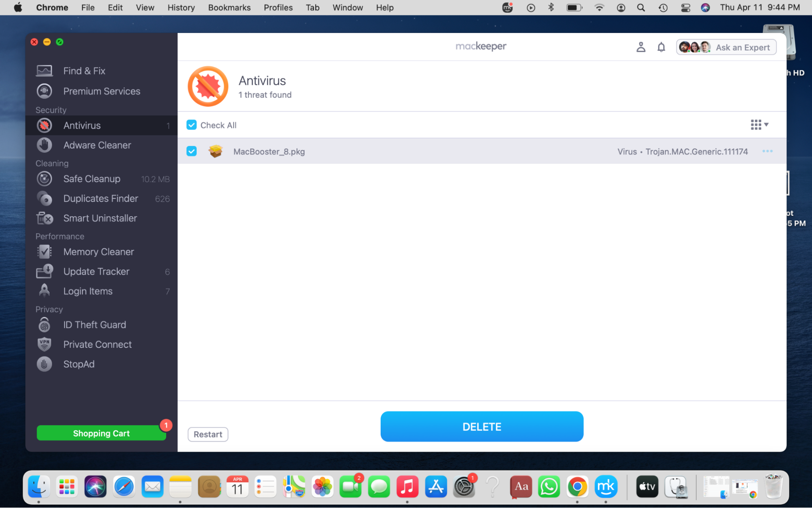Viewport: 812px width, 508px height.
Task: Select Premium Services in the sidebar
Action: click(x=102, y=91)
